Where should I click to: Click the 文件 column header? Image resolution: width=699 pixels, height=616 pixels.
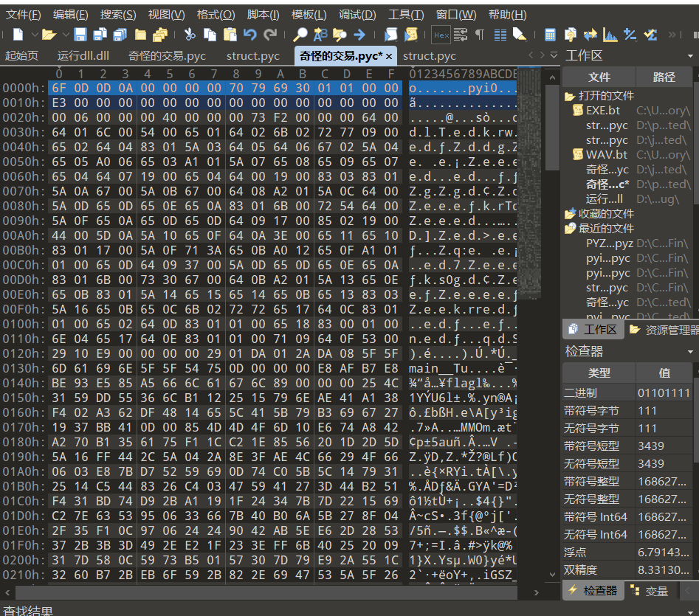(599, 77)
